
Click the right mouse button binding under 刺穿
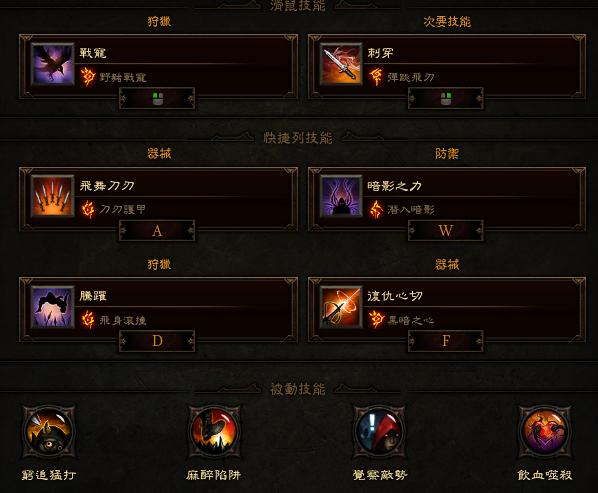coord(445,98)
